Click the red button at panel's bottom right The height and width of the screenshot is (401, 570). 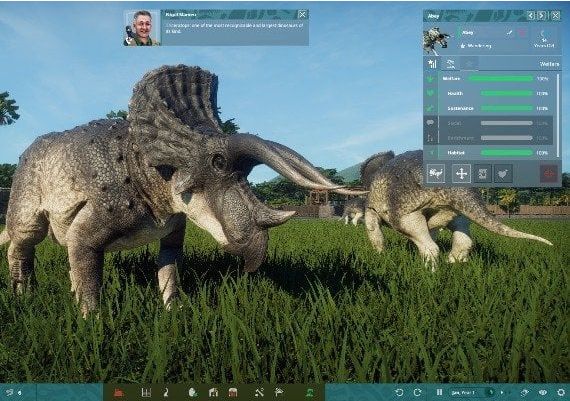pyautogui.click(x=549, y=173)
